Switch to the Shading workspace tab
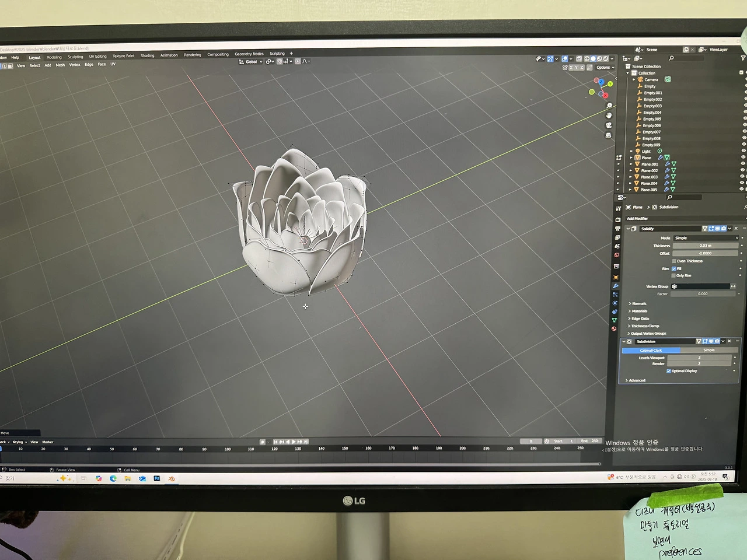747x560 pixels. tap(148, 56)
